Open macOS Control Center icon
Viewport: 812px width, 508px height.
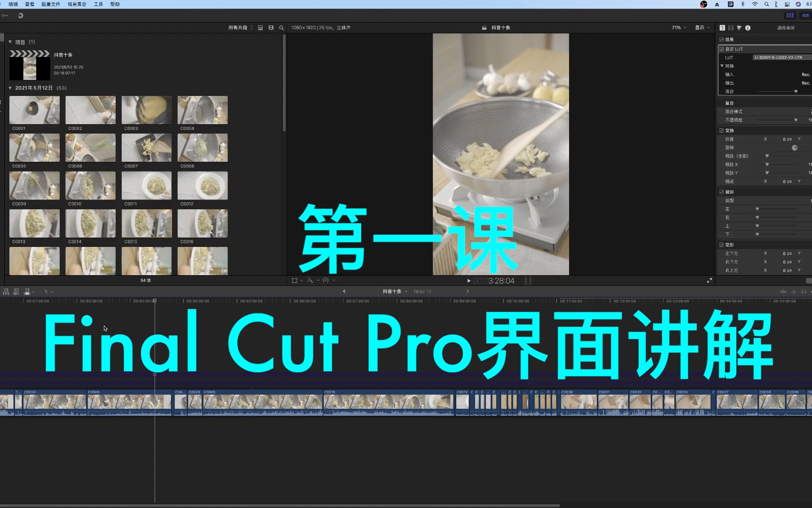pos(787,4)
